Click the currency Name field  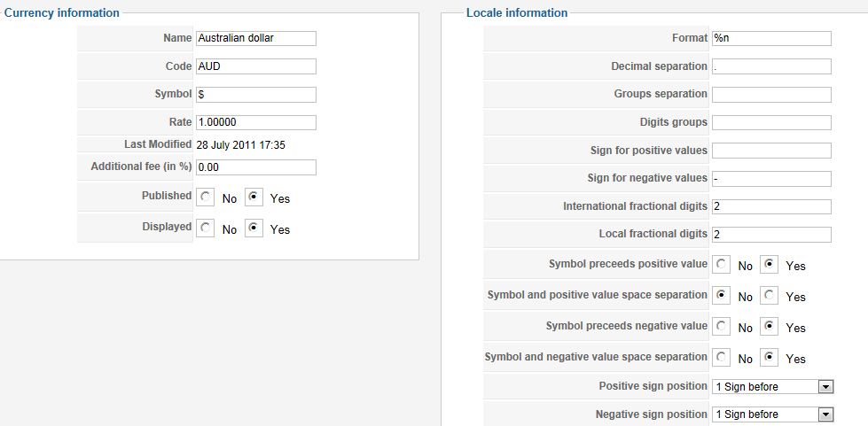pyautogui.click(x=255, y=38)
